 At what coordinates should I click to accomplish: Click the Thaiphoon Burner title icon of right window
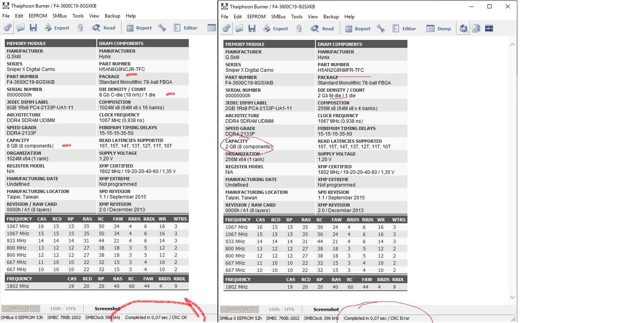224,6
